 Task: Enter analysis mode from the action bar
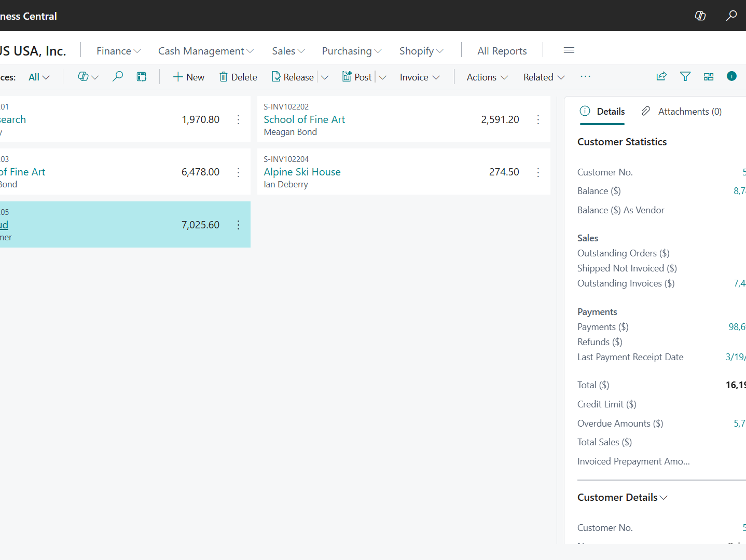pyautogui.click(x=141, y=76)
